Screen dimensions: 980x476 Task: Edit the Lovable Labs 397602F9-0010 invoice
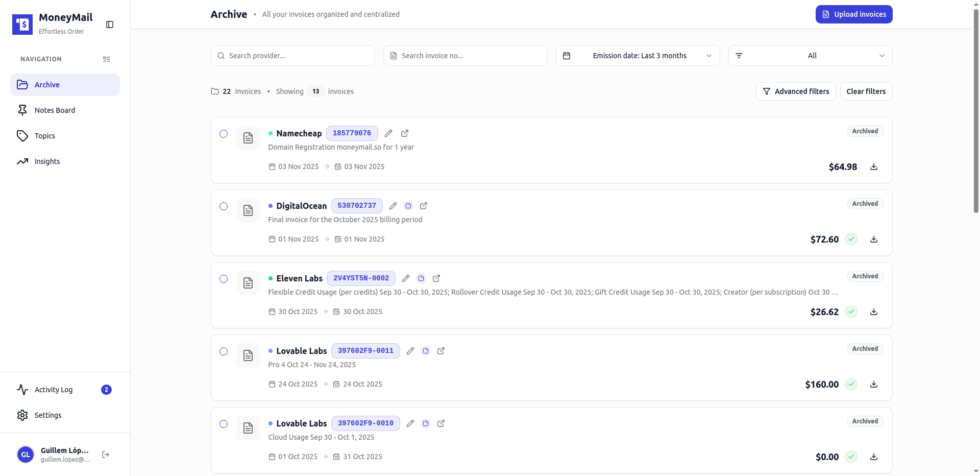coord(410,423)
